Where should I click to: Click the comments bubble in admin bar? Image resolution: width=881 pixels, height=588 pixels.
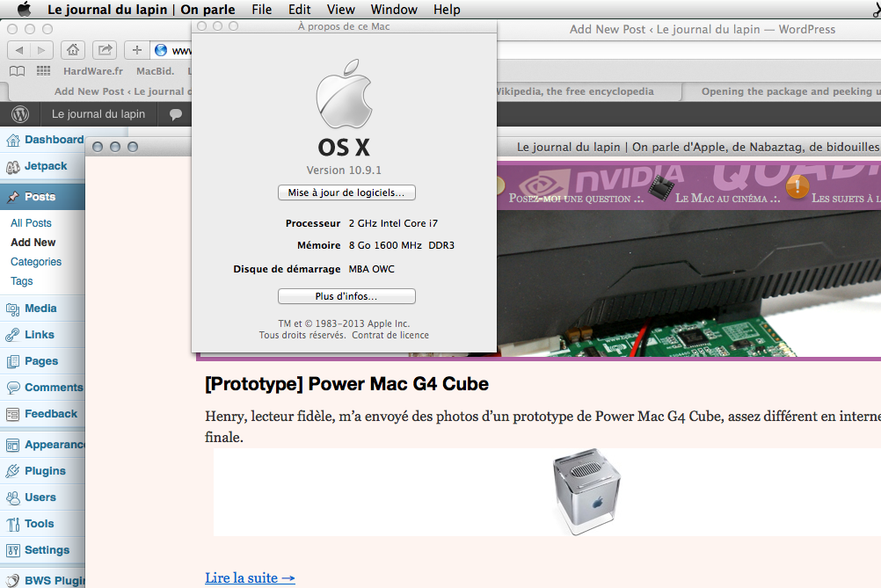point(175,114)
